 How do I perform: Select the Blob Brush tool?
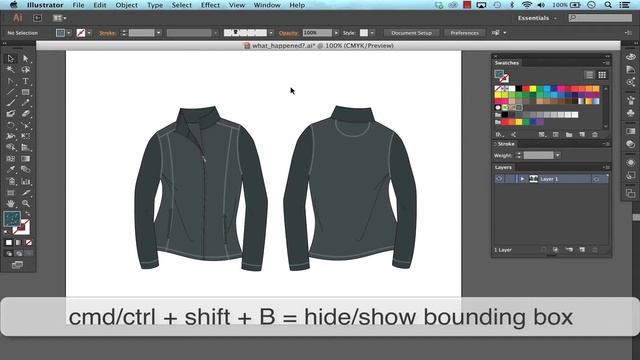(x=11, y=114)
